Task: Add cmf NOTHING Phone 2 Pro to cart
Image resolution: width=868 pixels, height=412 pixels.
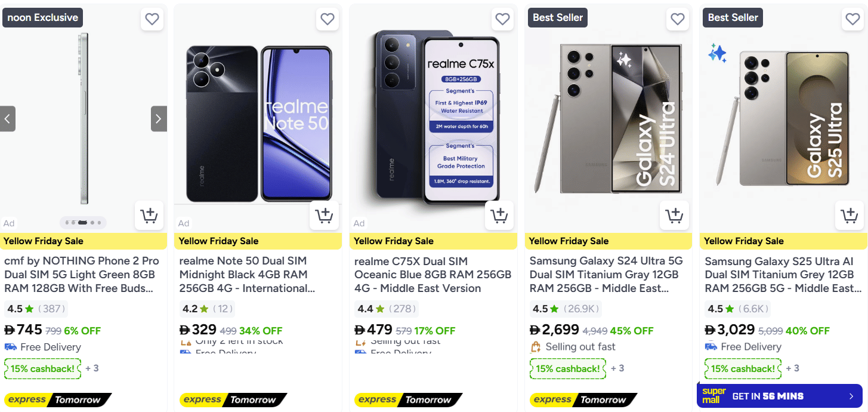Action: pos(149,215)
